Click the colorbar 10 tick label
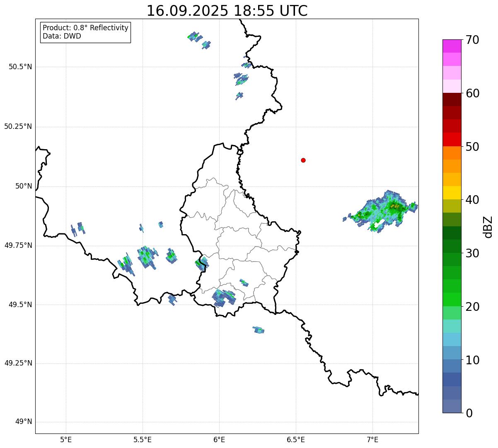498x448 pixels. pos(472,360)
